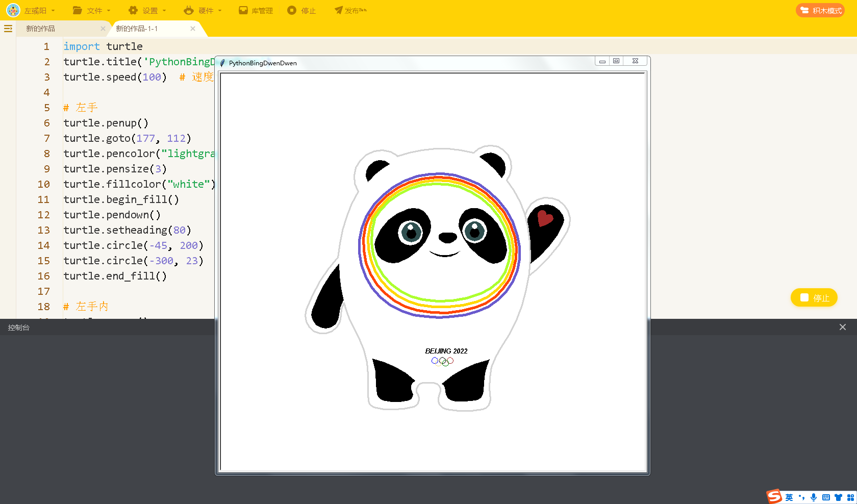Expand the 文件 dropdown arrow
Image resolution: width=857 pixels, height=504 pixels.
click(109, 11)
